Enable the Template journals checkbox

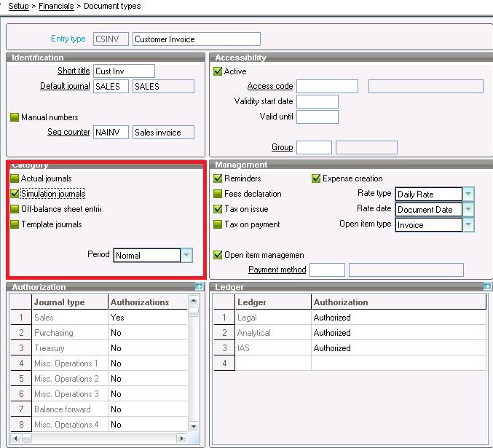pyautogui.click(x=15, y=224)
